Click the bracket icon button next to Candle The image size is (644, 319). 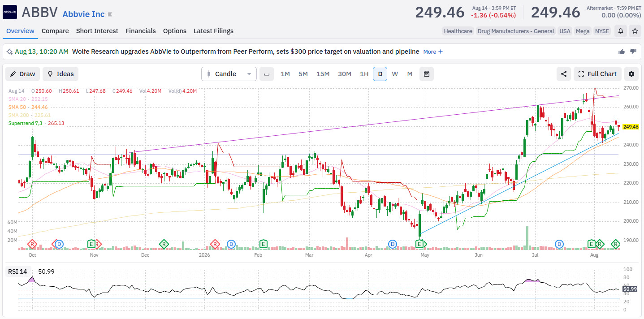coord(267,74)
